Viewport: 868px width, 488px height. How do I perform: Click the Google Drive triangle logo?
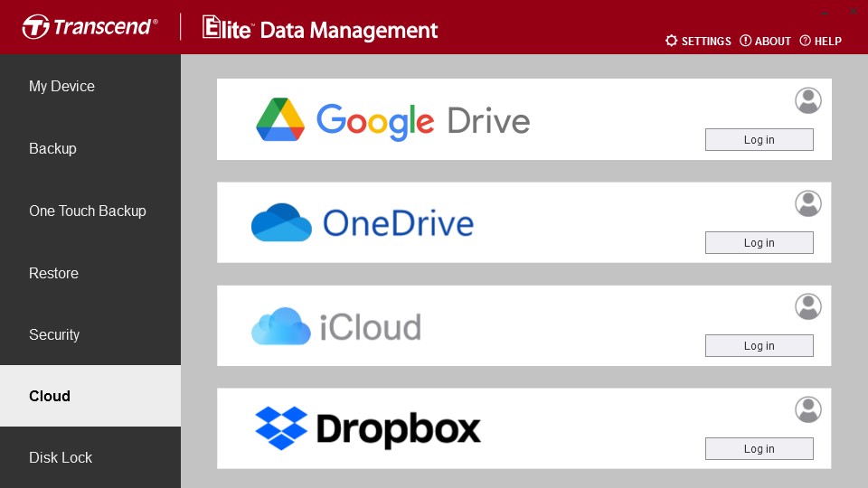[280, 119]
